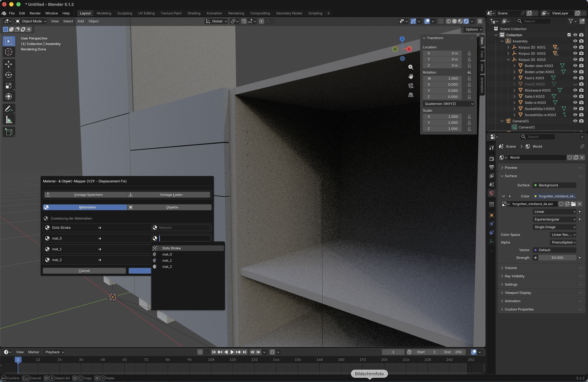Switch to rendered viewport shading

pyautogui.click(x=466, y=21)
